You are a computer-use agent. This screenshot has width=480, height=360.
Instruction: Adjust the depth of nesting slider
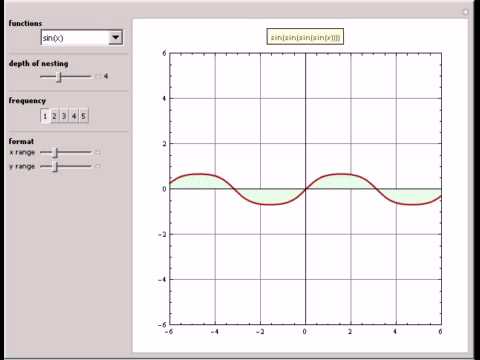point(59,77)
